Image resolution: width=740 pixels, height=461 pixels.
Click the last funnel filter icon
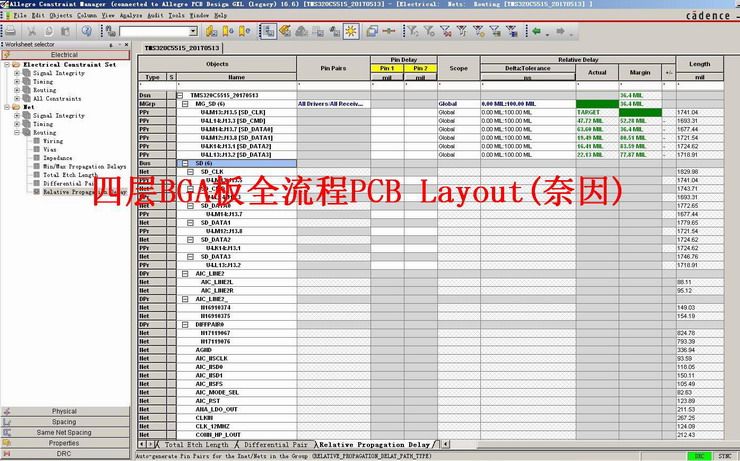coord(511,32)
